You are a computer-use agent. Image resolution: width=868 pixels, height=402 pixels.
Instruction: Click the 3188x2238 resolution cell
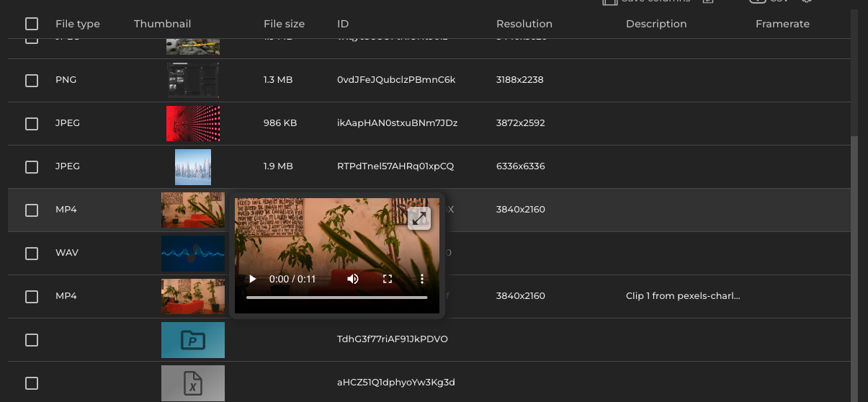(x=519, y=80)
